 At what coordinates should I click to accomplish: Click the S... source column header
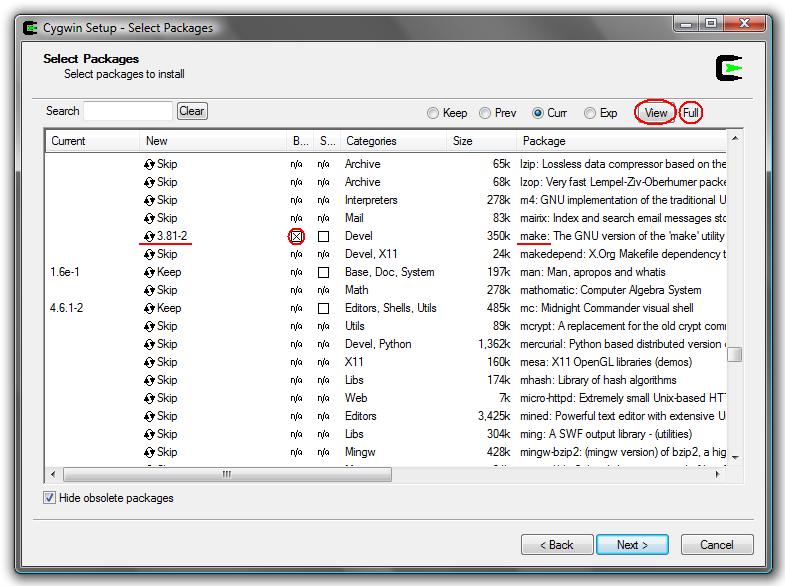pos(327,141)
